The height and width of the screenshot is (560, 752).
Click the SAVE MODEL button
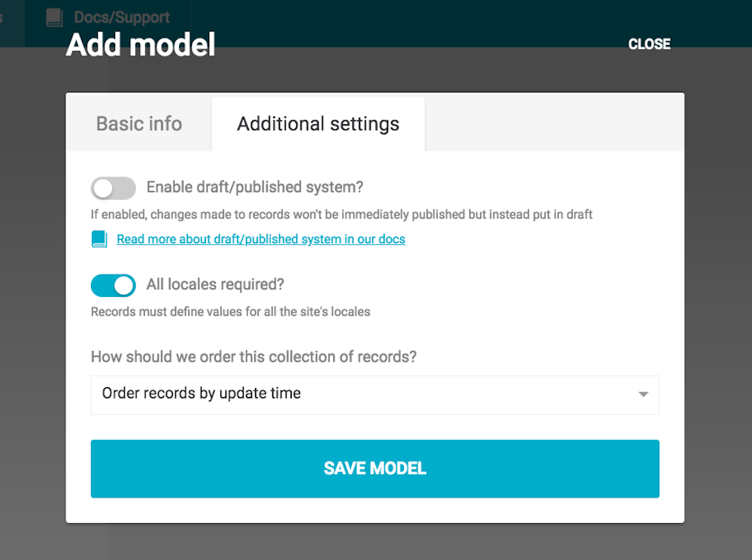(375, 469)
